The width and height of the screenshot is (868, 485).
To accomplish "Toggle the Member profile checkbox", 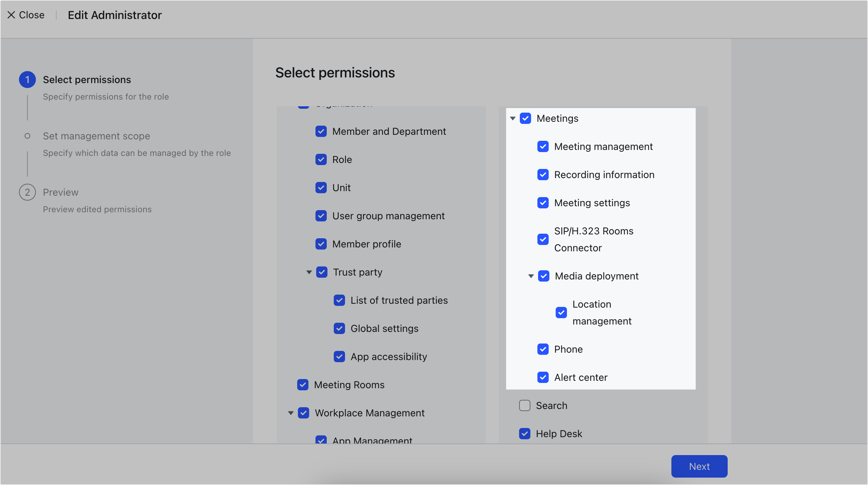I will pos(321,244).
